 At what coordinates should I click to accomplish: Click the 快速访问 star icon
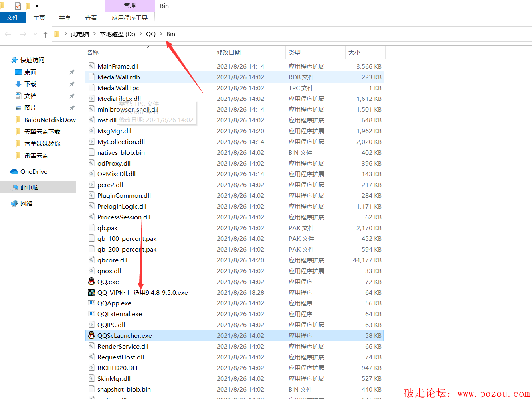pyautogui.click(x=15, y=60)
